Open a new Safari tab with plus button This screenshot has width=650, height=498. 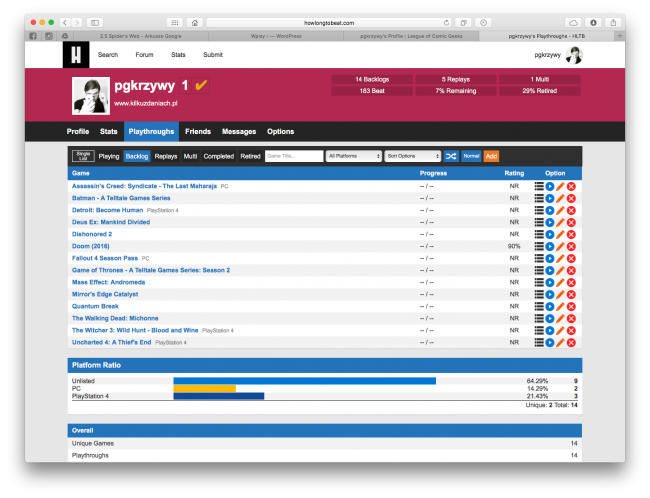point(620,36)
